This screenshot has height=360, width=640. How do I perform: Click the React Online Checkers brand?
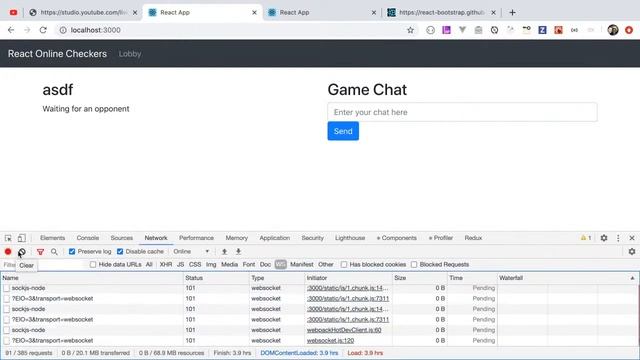point(57,53)
